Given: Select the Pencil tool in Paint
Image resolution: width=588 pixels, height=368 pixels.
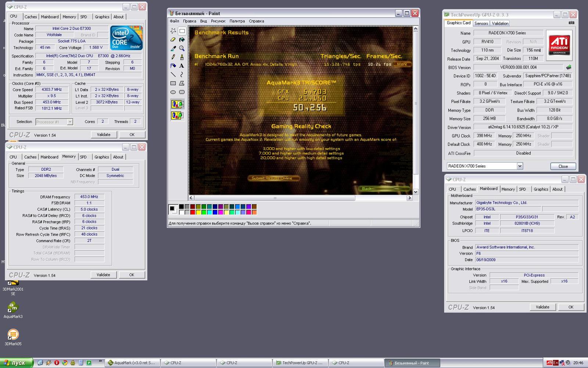Looking at the screenshot, I should (173, 57).
